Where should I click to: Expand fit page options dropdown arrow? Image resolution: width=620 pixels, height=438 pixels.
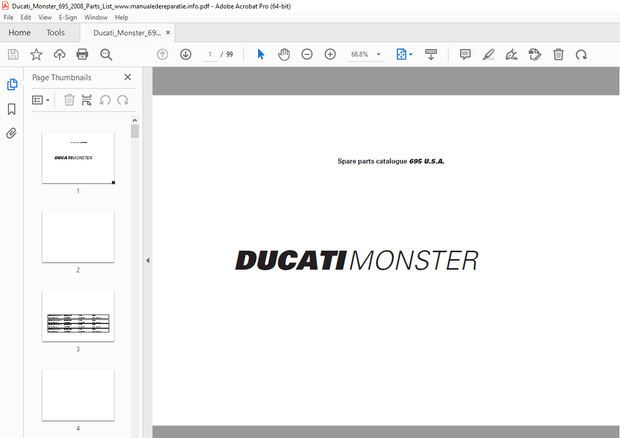[410, 55]
